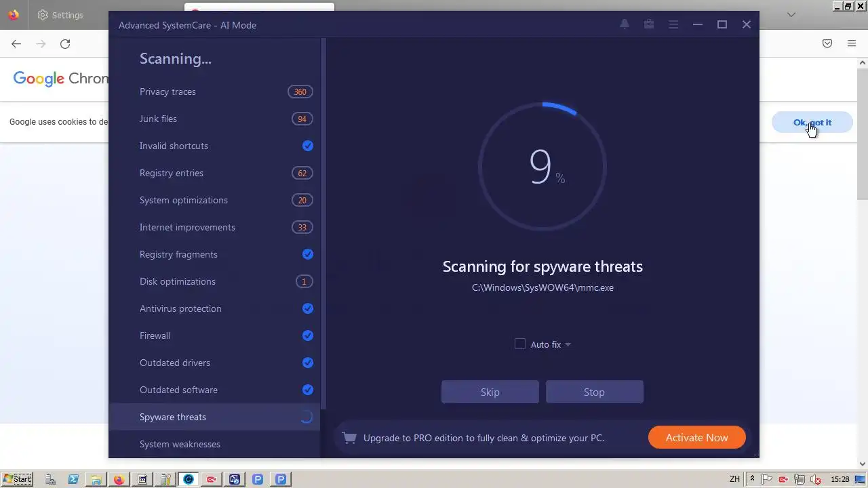Image resolution: width=868 pixels, height=488 pixels.
Task: Enable the Auto fix checkbox
Action: click(520, 344)
